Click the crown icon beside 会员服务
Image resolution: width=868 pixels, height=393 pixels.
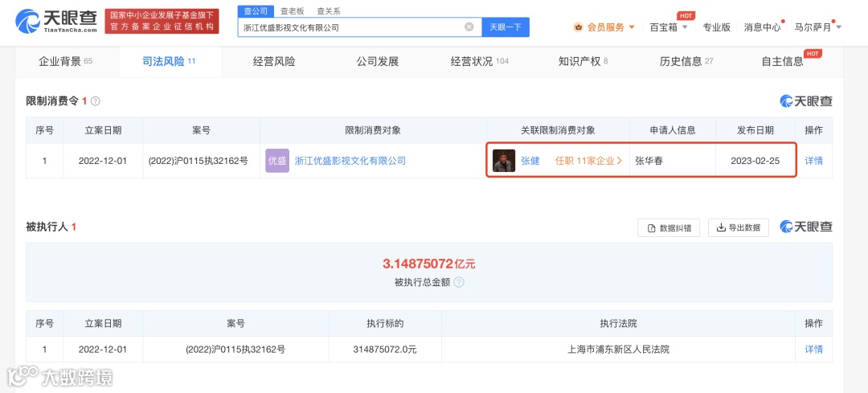[x=579, y=27]
